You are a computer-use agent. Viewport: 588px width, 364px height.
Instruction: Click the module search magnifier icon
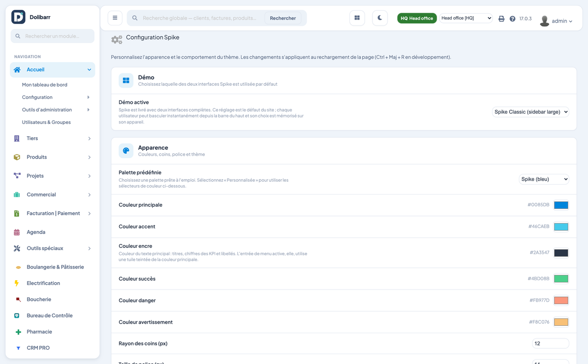tap(18, 36)
